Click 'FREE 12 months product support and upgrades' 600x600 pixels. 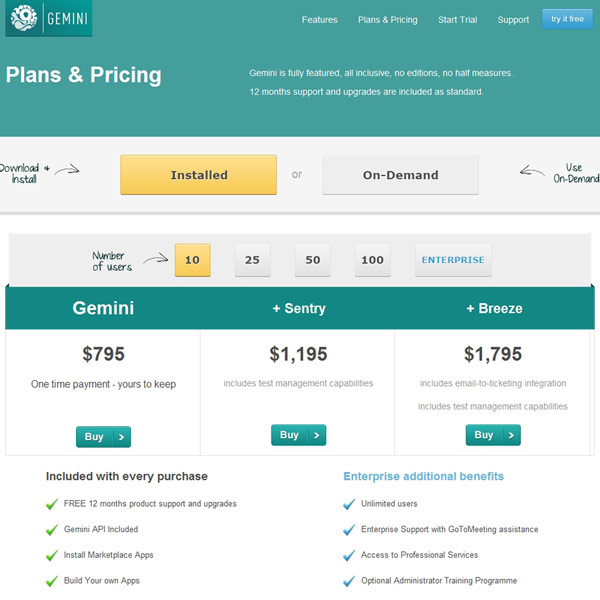pos(150,504)
